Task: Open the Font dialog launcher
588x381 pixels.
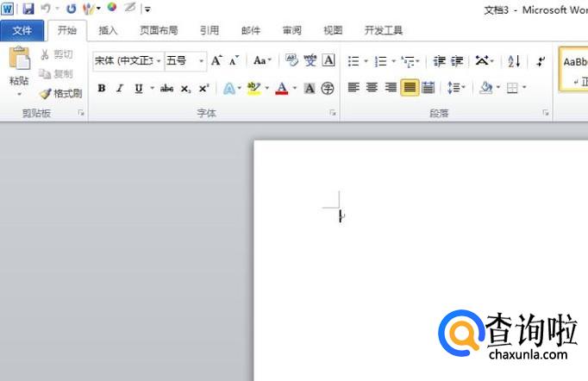Action: pos(332,113)
